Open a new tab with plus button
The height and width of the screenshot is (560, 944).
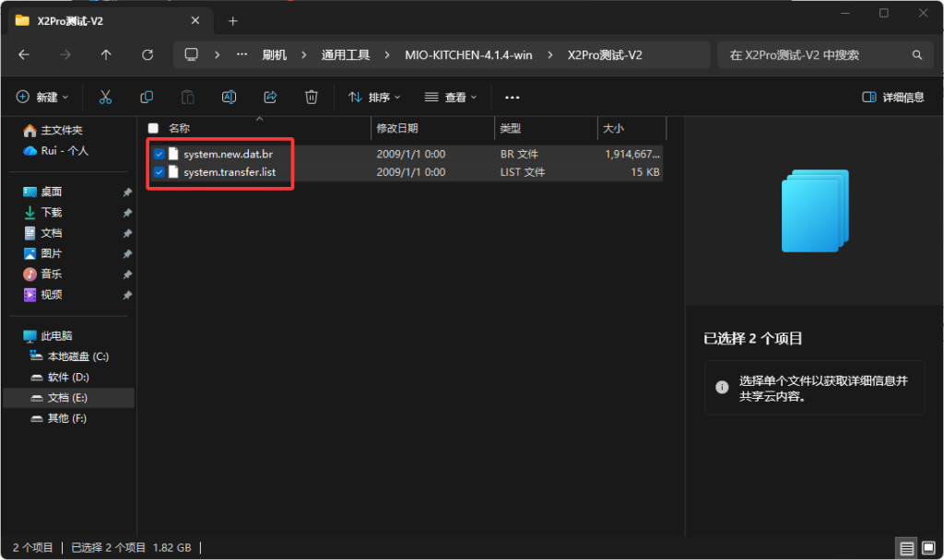(x=233, y=20)
